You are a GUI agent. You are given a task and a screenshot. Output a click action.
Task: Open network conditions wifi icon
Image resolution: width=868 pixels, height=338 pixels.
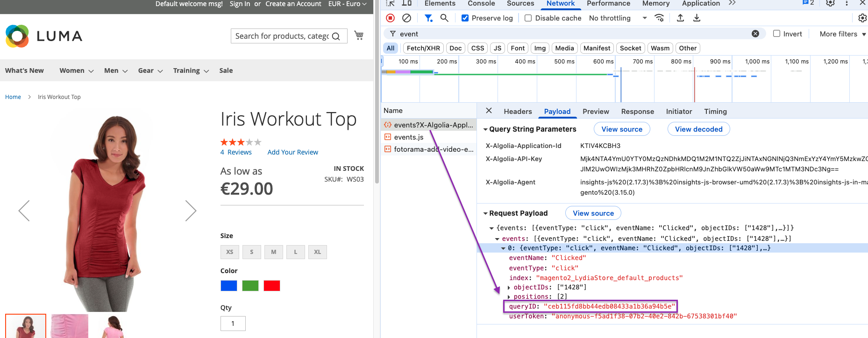[659, 18]
